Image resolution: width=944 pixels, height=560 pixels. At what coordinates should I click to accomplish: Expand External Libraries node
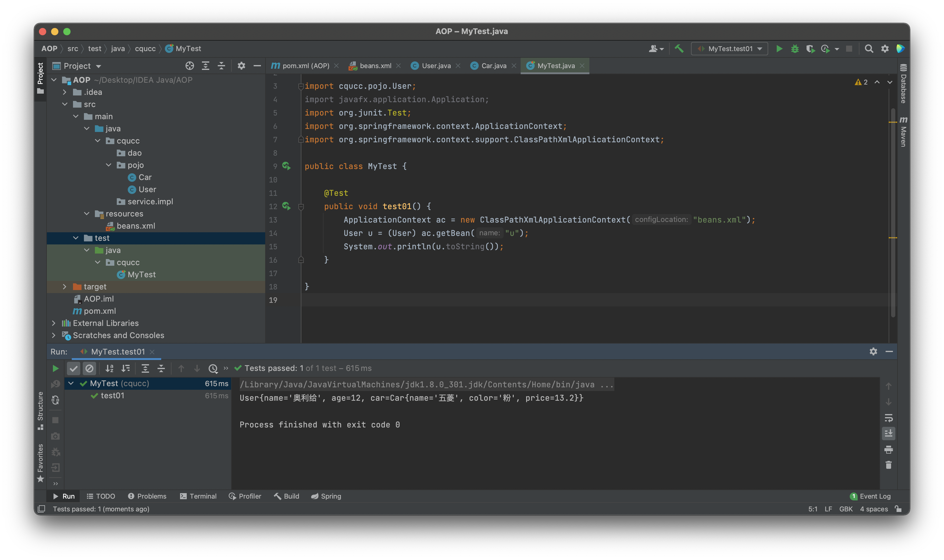(54, 323)
